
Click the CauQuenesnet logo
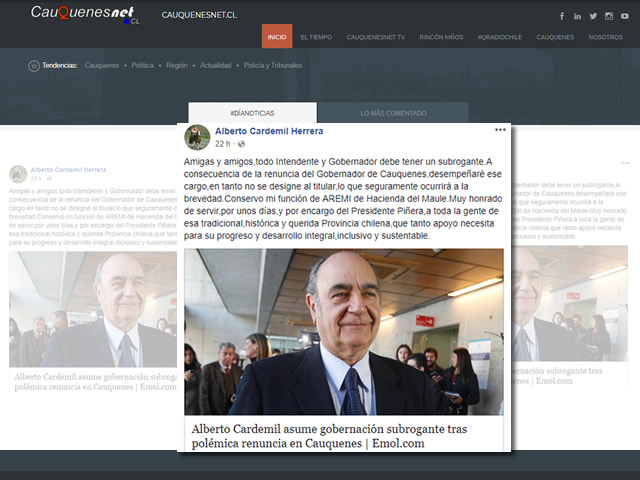tap(85, 14)
